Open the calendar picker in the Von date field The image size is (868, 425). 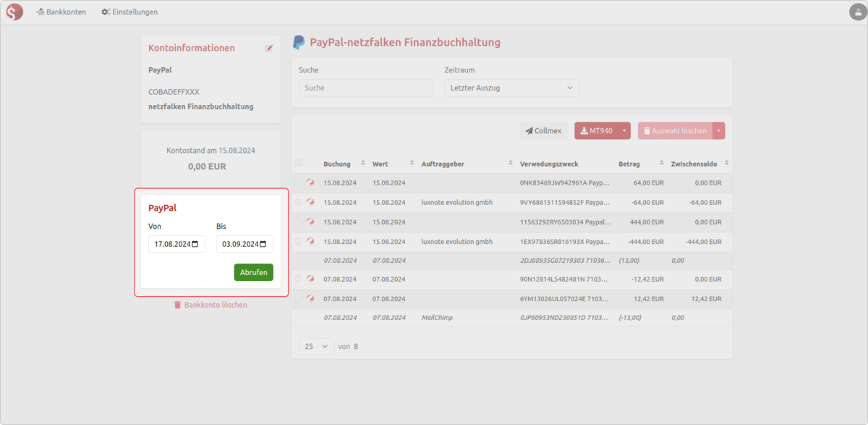[x=195, y=244]
